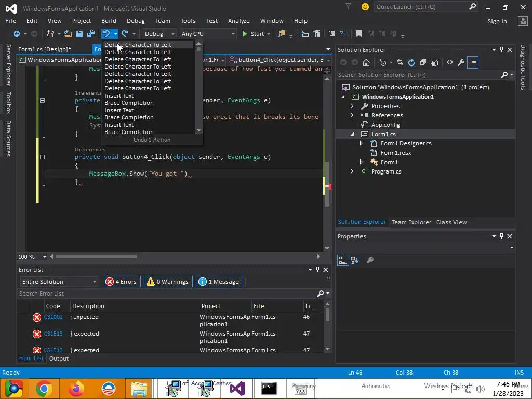Screen dimensions: 532x399
Task: Switch to the Team Explorer tab
Action: click(411, 222)
